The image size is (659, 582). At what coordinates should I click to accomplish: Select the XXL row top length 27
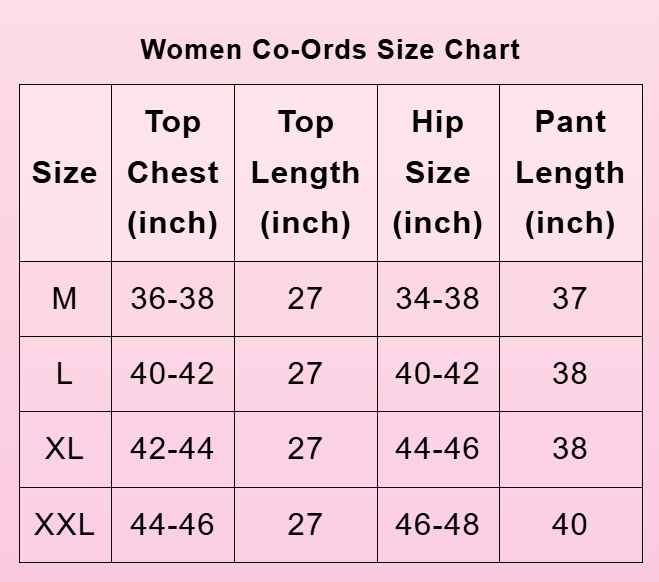[305, 524]
